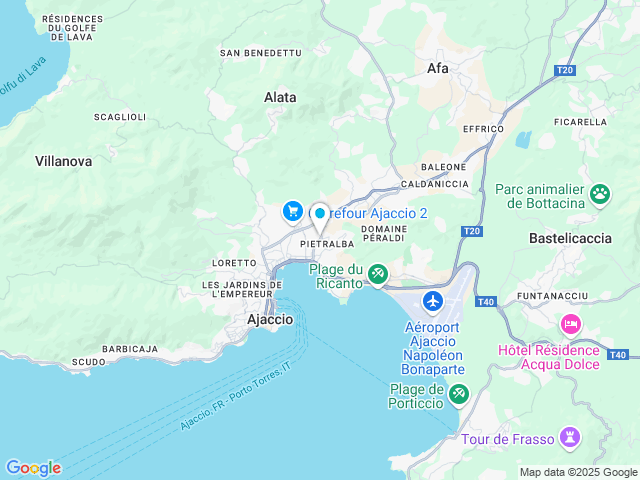Click the Plage de Porticcio beach umbrella icon

459,395
